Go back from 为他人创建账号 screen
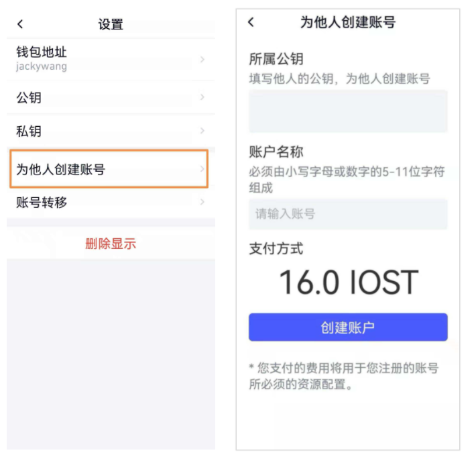 coord(251,22)
